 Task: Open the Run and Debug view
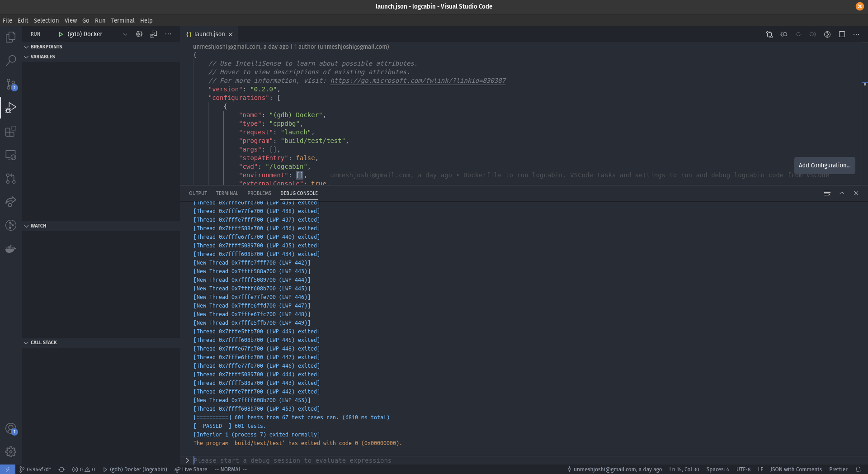[11, 108]
